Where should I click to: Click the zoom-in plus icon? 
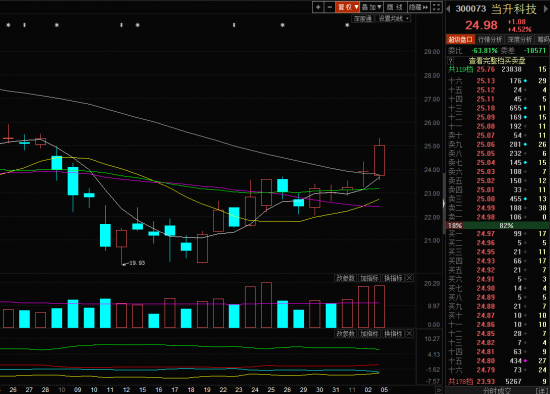coord(318,7)
